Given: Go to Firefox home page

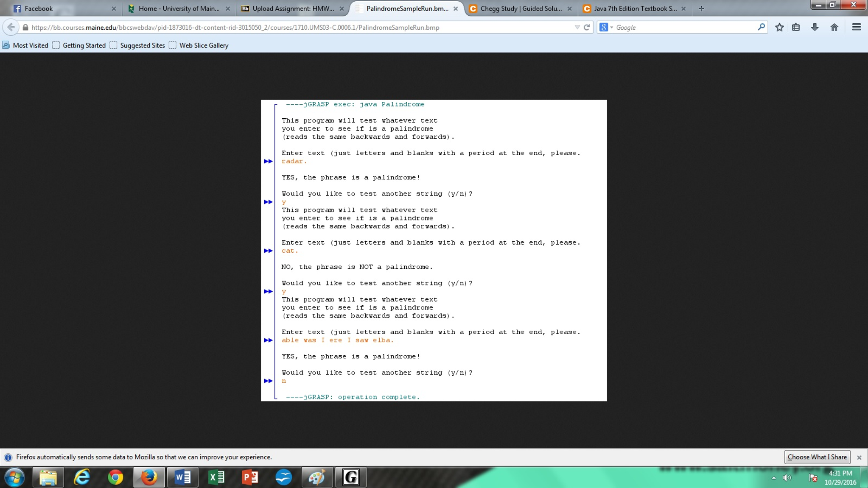Looking at the screenshot, I should (834, 27).
